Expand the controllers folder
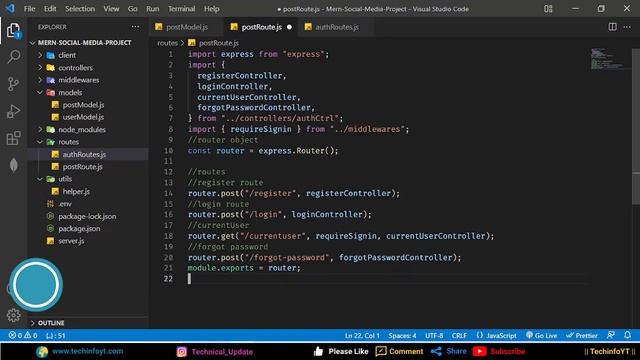The image size is (640, 360). pos(40,67)
